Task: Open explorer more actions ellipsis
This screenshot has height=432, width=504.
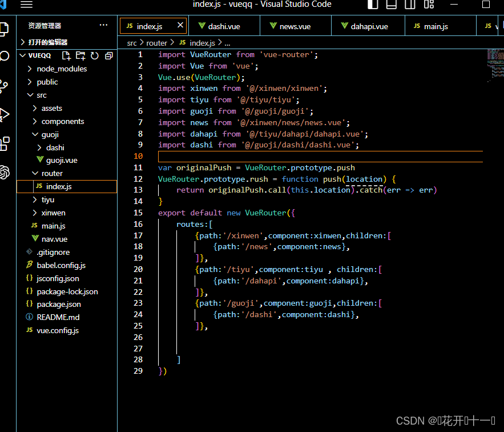Action: click(x=103, y=25)
